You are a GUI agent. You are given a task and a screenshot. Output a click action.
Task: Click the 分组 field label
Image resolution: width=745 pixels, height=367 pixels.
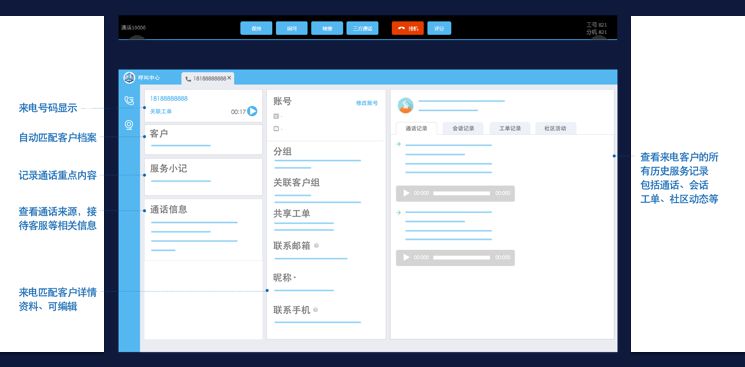pyautogui.click(x=282, y=152)
